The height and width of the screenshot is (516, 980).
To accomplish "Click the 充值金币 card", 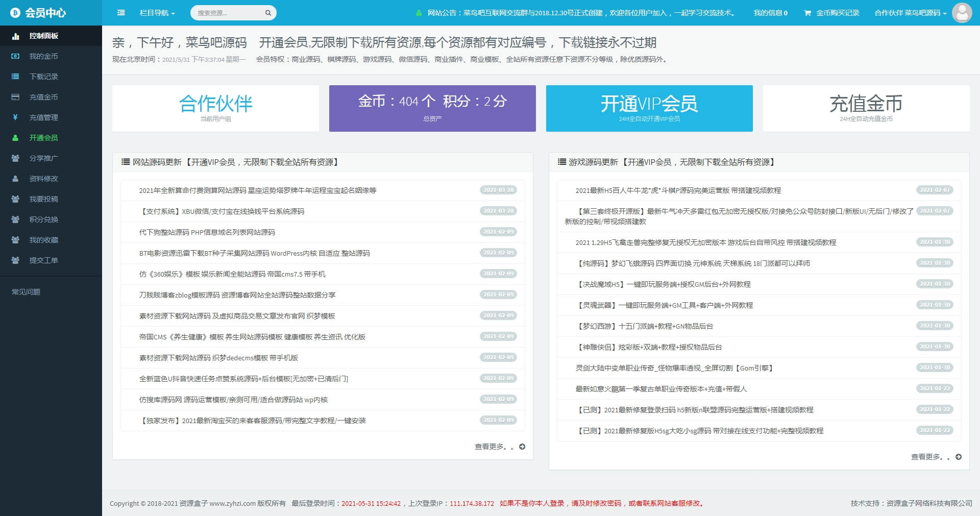I will tap(866, 108).
